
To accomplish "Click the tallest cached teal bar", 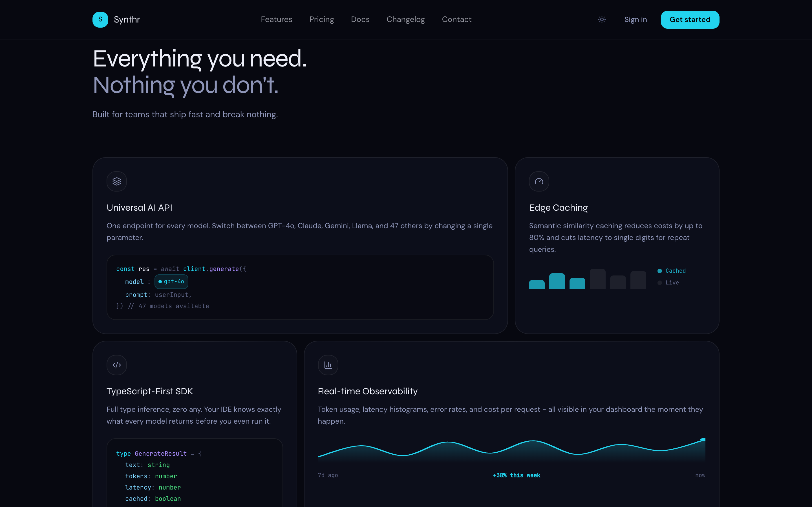I will [x=557, y=281].
